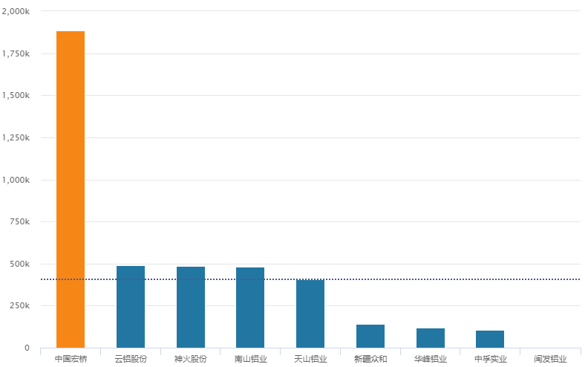Click the 中孚实业 axis label

(491, 359)
